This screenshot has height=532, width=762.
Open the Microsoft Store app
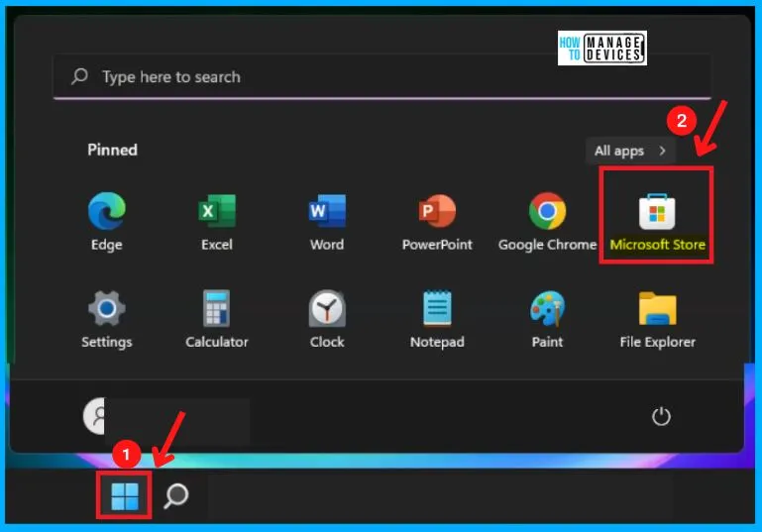coord(657,221)
